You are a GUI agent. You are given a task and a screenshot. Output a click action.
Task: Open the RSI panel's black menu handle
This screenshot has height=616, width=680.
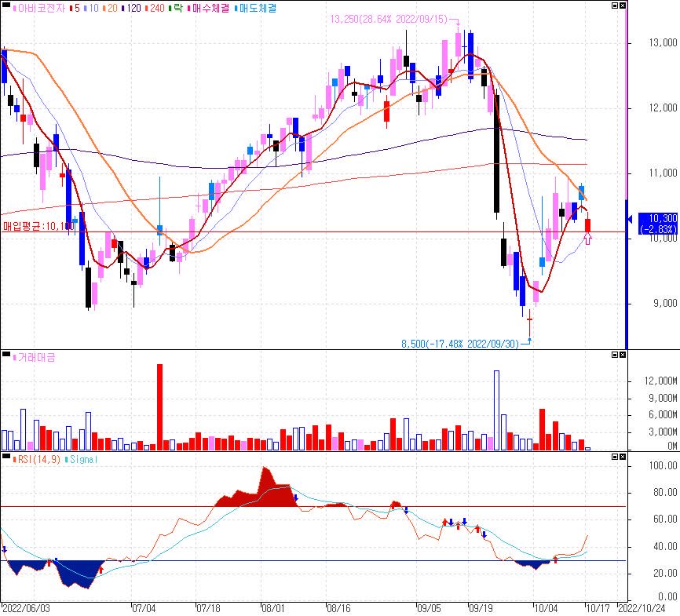click(x=6, y=456)
